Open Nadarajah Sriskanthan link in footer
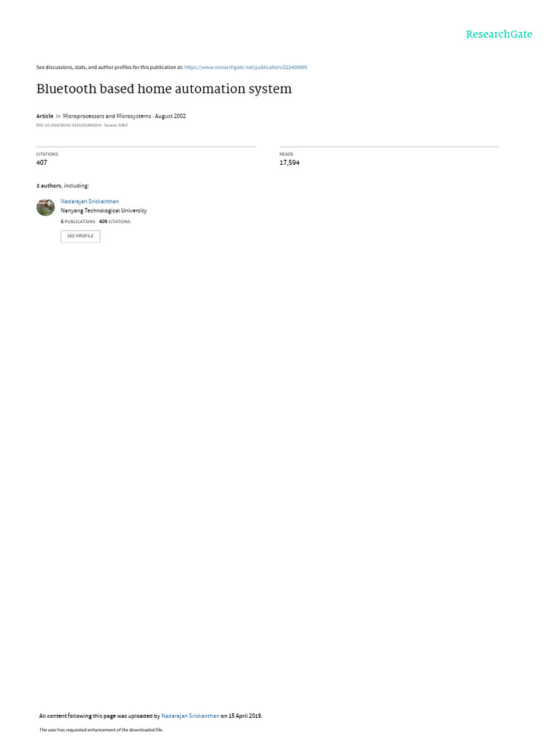 coord(190,716)
